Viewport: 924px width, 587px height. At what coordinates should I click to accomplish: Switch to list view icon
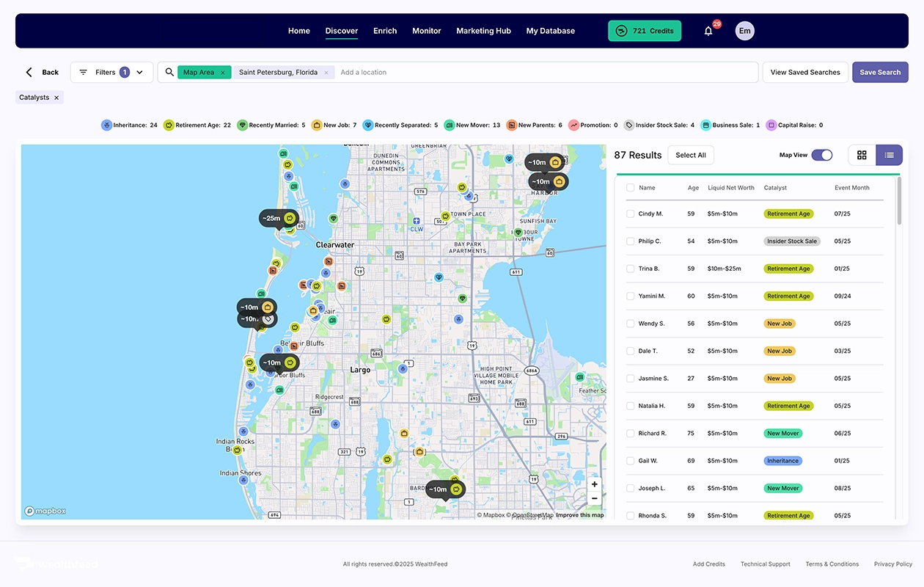click(x=889, y=155)
